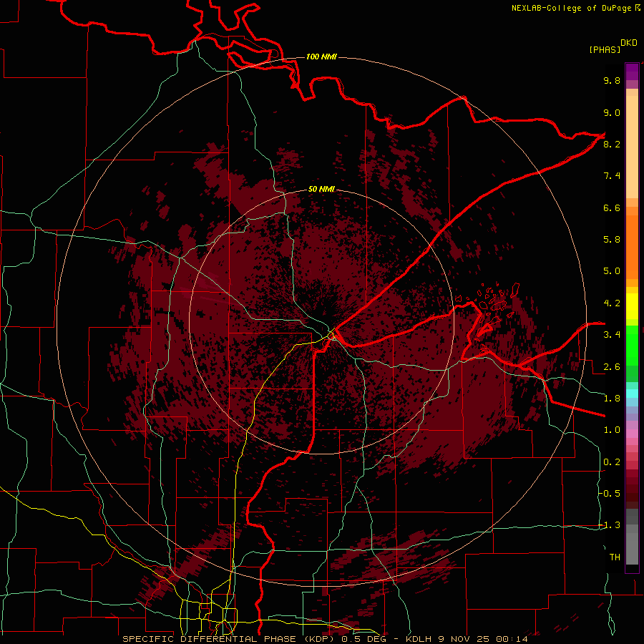The image size is (644, 644).
Task: Click the 3.4 legend value
Action: (612, 335)
